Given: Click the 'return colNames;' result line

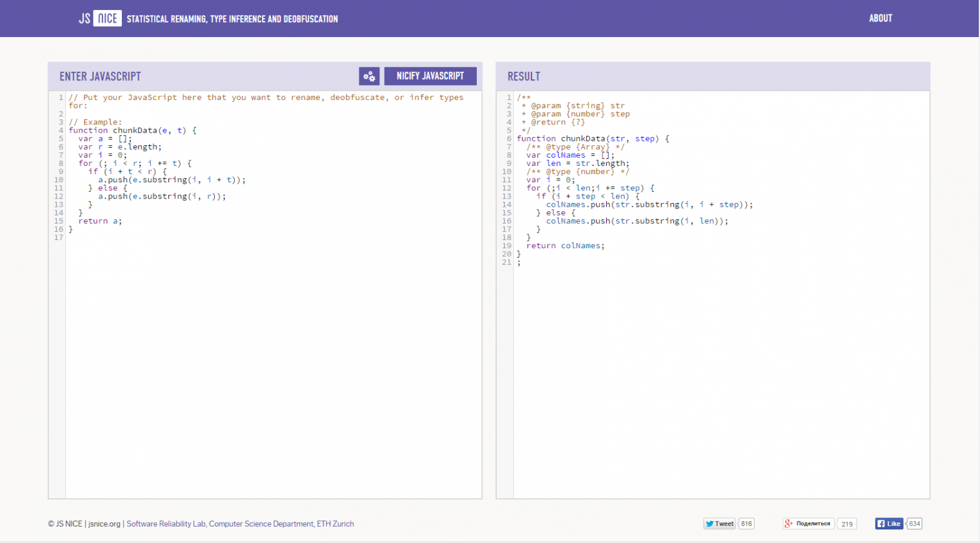Looking at the screenshot, I should point(565,246).
